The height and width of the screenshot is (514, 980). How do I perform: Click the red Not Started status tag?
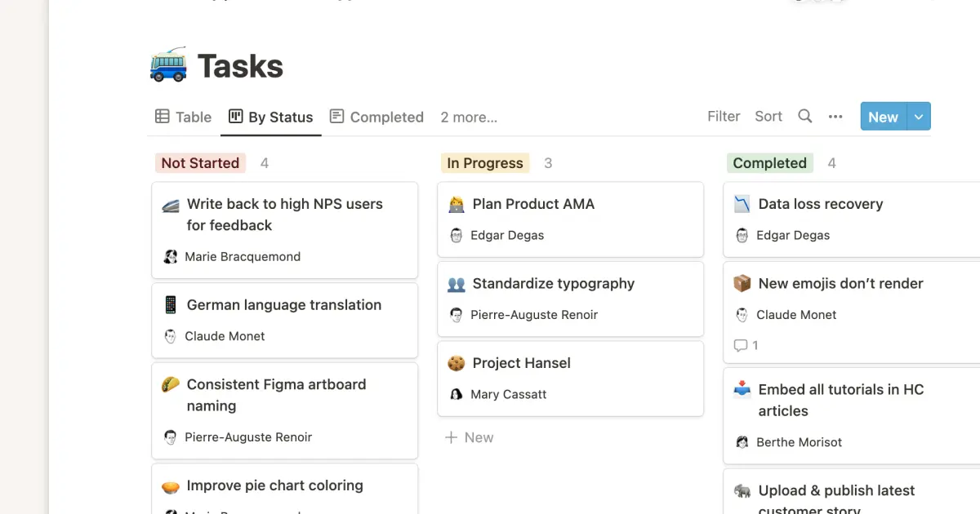(x=200, y=163)
